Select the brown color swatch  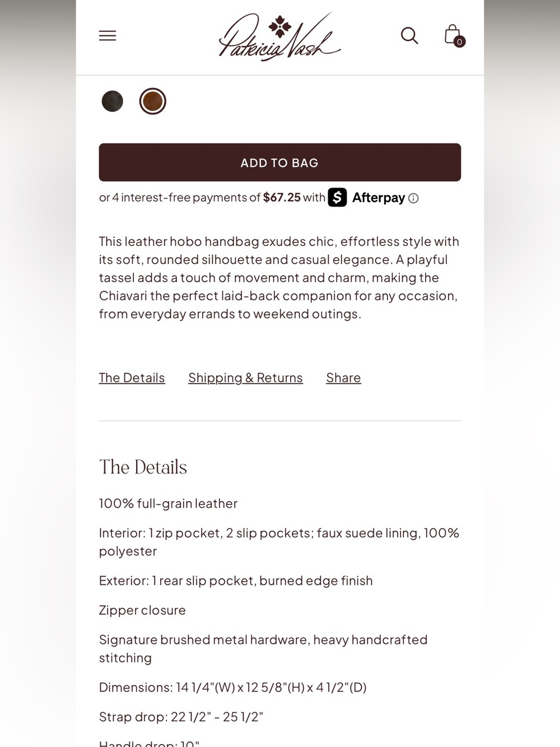(153, 101)
